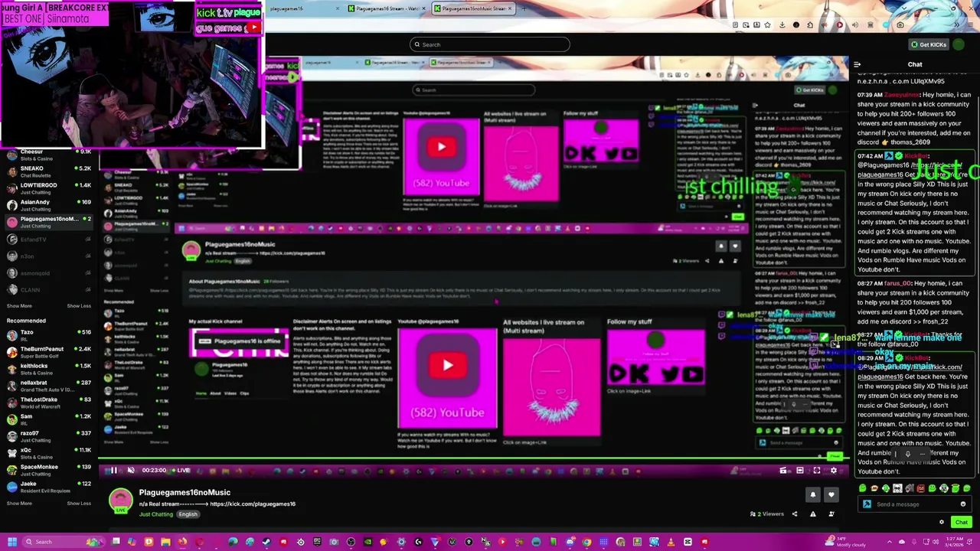Open the player settings gear
The height and width of the screenshot is (551, 980).
click(834, 470)
